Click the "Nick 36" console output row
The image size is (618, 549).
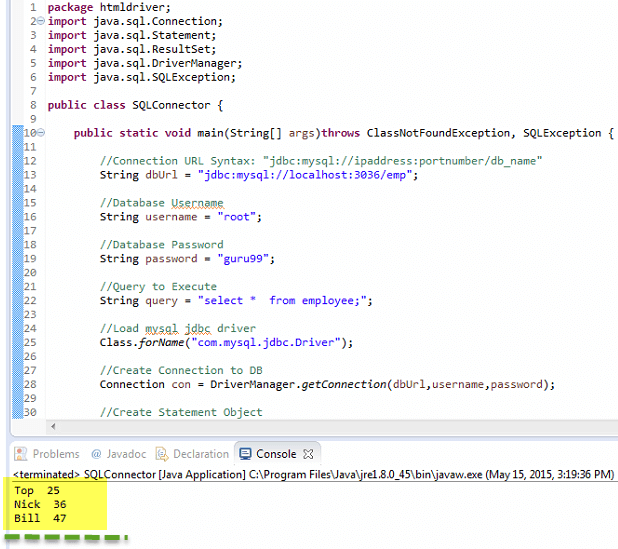pos(40,505)
